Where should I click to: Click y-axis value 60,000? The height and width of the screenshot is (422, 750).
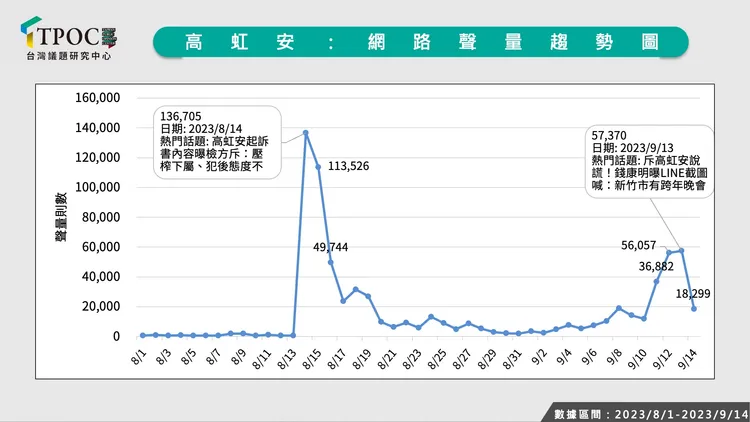pos(101,247)
